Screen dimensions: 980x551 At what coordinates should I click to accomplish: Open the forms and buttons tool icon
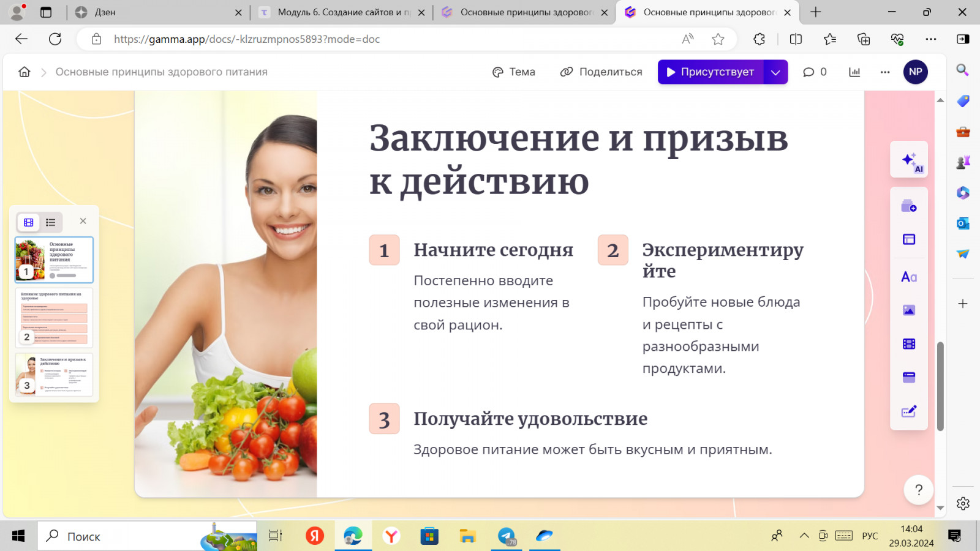point(909,411)
